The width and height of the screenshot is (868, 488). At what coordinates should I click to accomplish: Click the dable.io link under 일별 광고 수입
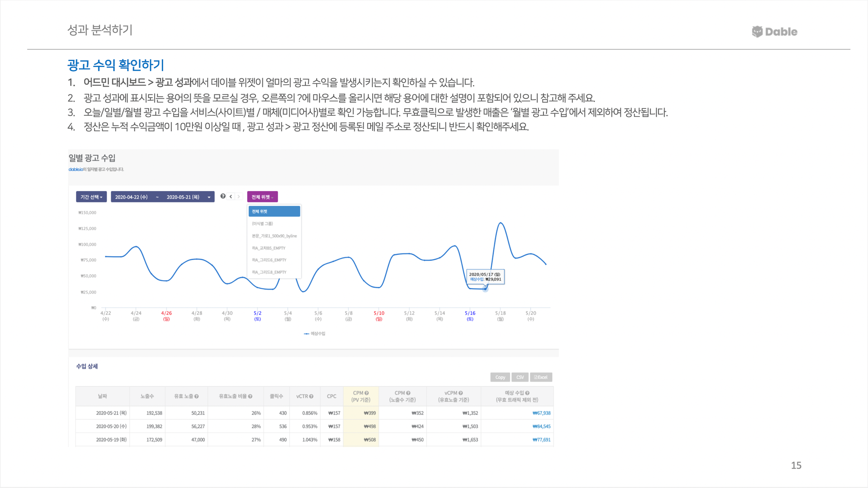(x=75, y=169)
